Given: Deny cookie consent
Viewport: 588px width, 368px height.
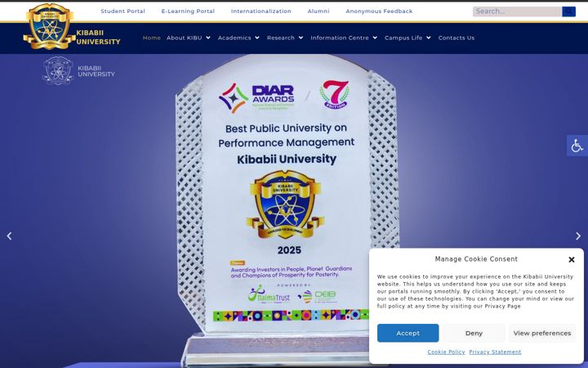Looking at the screenshot, I should tap(474, 333).
